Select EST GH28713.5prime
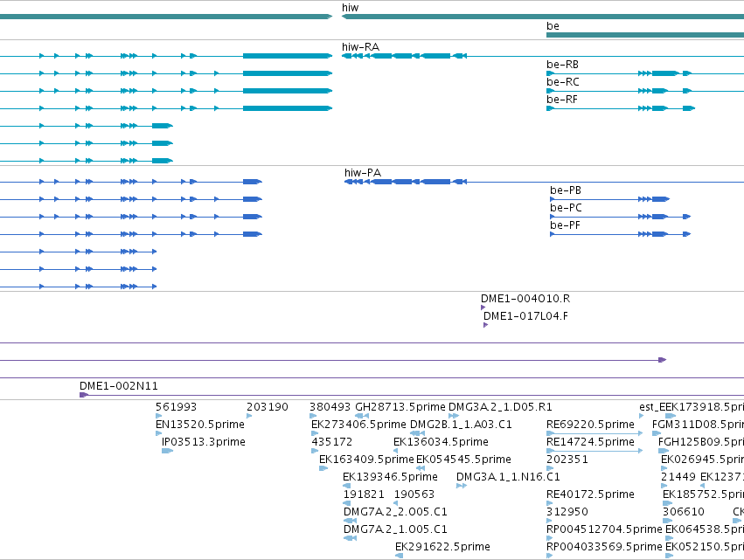 coord(400,407)
